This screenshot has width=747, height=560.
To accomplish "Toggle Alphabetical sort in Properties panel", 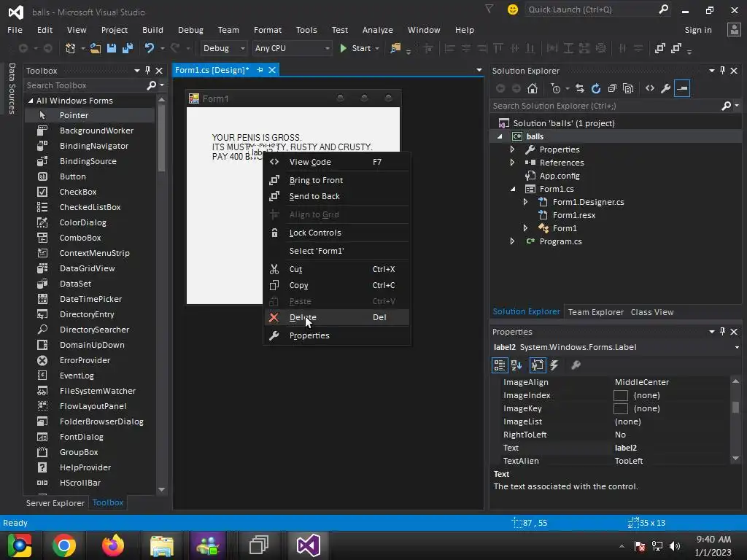I will [516, 365].
